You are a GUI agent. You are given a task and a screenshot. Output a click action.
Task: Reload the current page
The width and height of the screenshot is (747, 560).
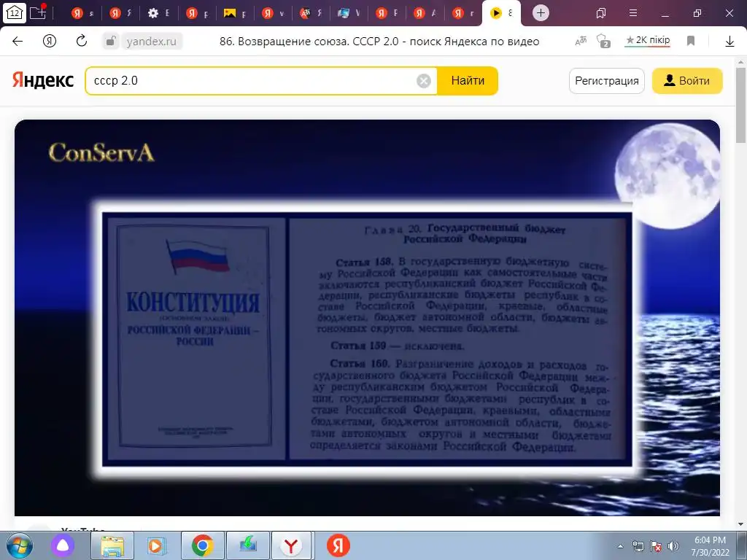[x=82, y=41]
